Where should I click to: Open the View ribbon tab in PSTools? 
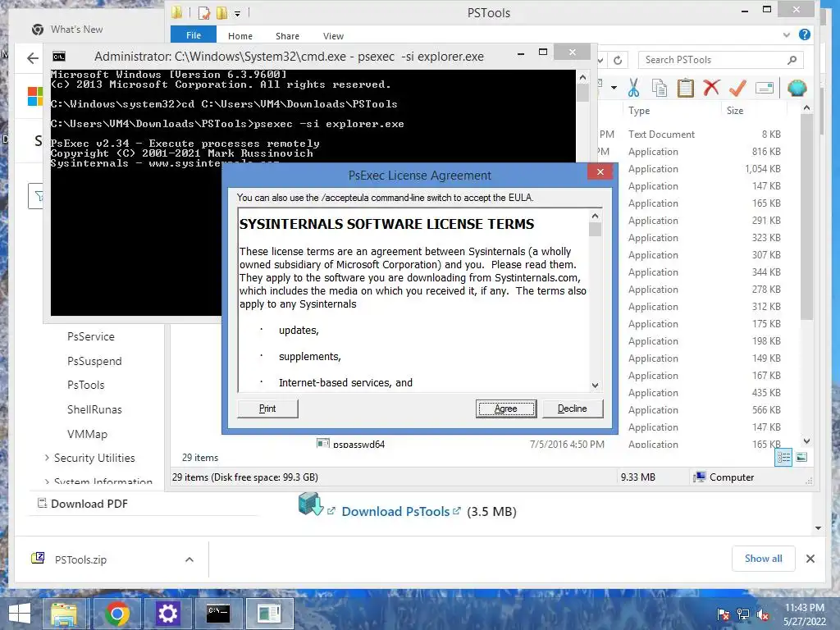[x=333, y=36]
